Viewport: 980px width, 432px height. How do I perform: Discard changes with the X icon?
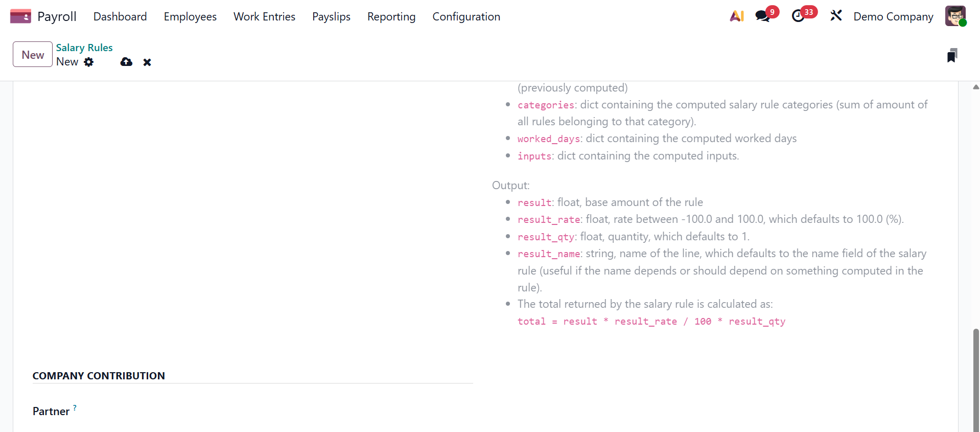[x=147, y=62]
